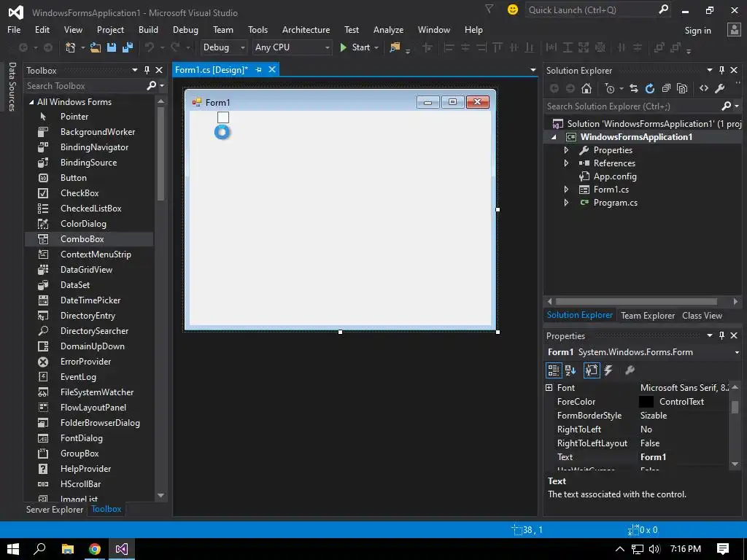This screenshot has height=560, width=747.
Task: Expand the Font property
Action: pyautogui.click(x=549, y=388)
